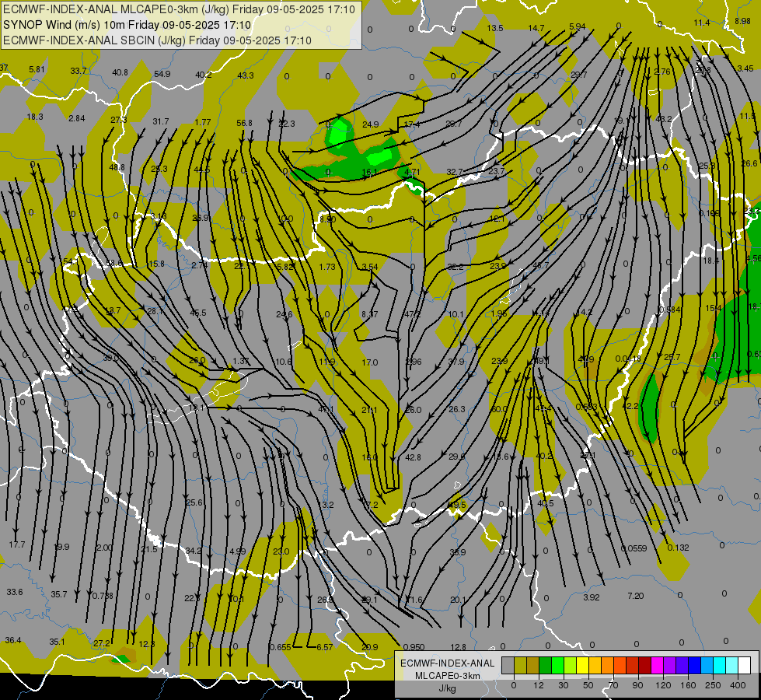
Task: Click the map value '43.3'
Action: tap(246, 75)
